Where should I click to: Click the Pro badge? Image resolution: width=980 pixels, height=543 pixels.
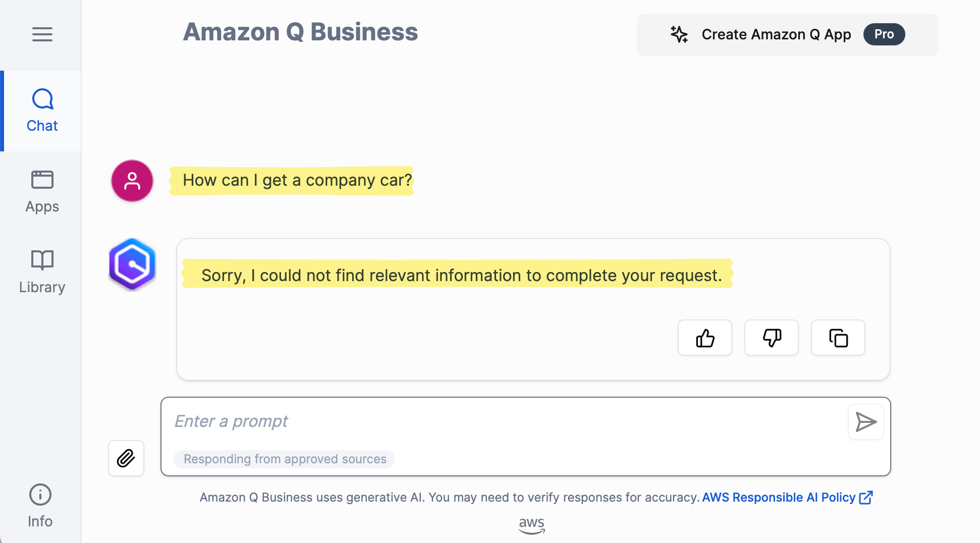(x=884, y=34)
